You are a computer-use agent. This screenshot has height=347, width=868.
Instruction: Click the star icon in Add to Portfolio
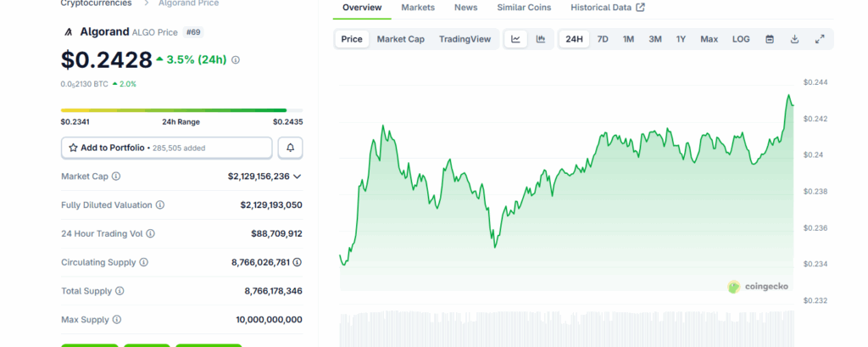tap(73, 148)
